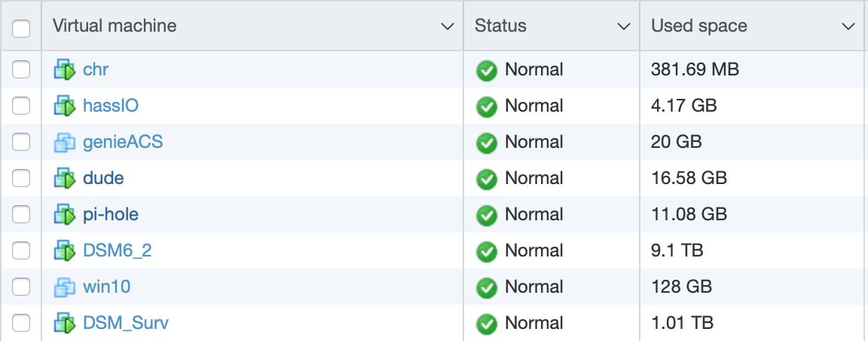868x341 pixels.
Task: Expand the Status column dropdown arrow
Action: pos(623,26)
